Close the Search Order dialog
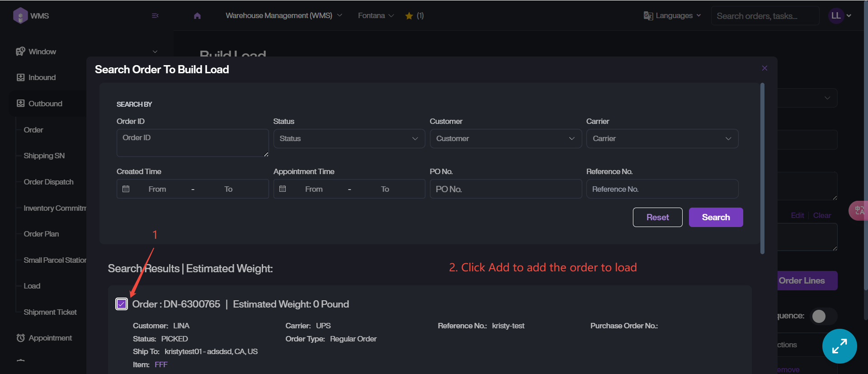Screen dimensions: 868x374 pos(764,68)
